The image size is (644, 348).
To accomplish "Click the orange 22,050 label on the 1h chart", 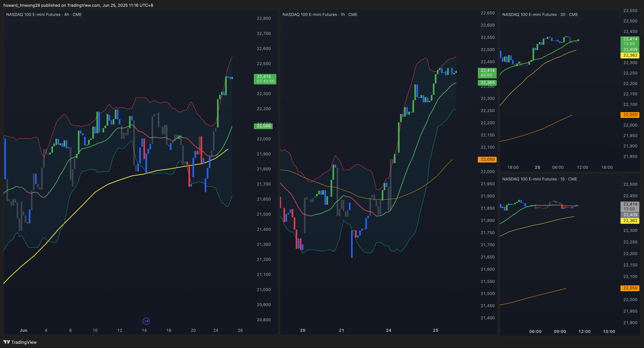I will pyautogui.click(x=487, y=159).
